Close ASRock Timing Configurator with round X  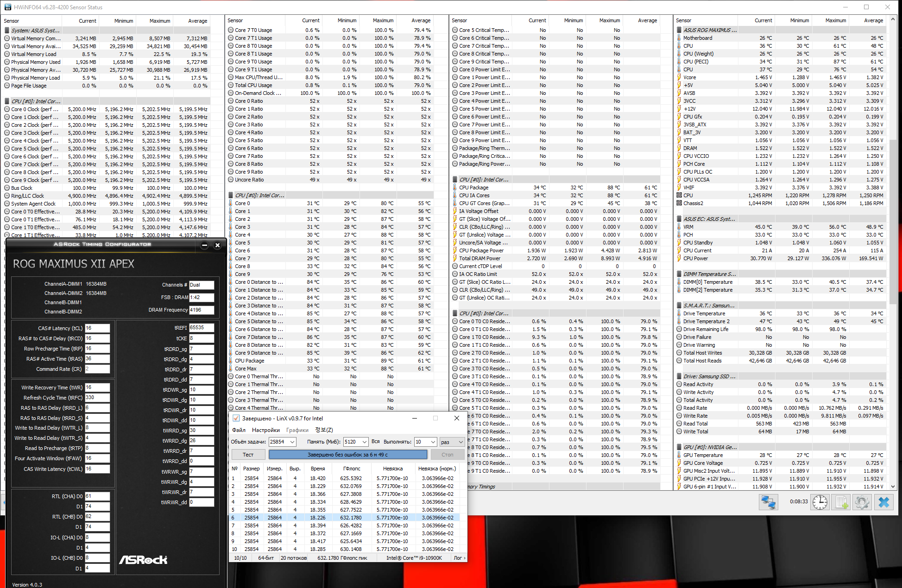pyautogui.click(x=217, y=245)
